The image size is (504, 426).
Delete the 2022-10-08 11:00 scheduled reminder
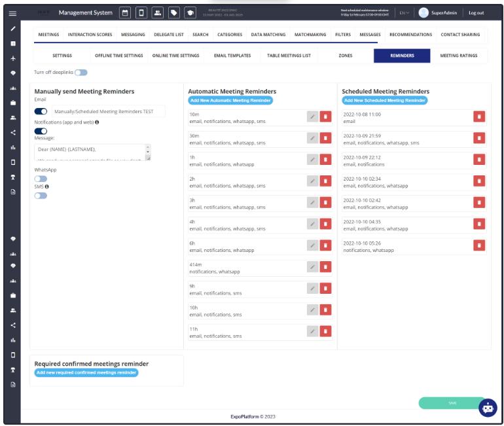[x=479, y=117]
